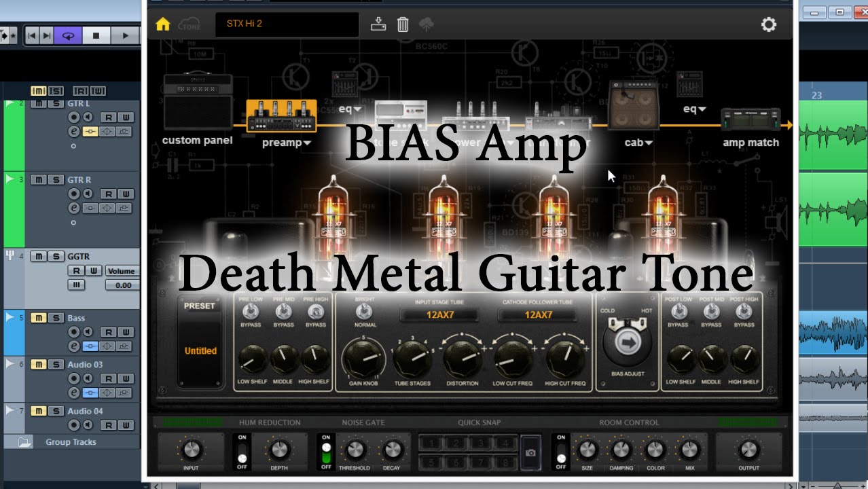
Task: Toggle the PRE LOW bypass switch
Action: (x=251, y=312)
